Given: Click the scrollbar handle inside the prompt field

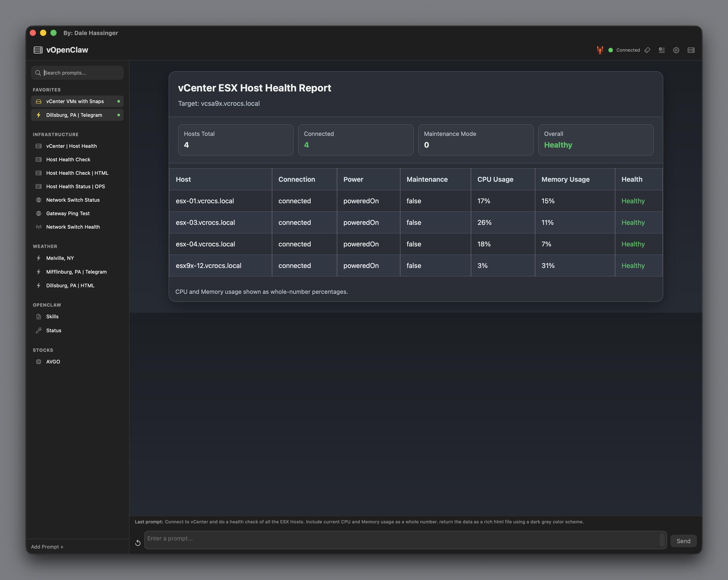Looking at the screenshot, I should click(x=662, y=540).
